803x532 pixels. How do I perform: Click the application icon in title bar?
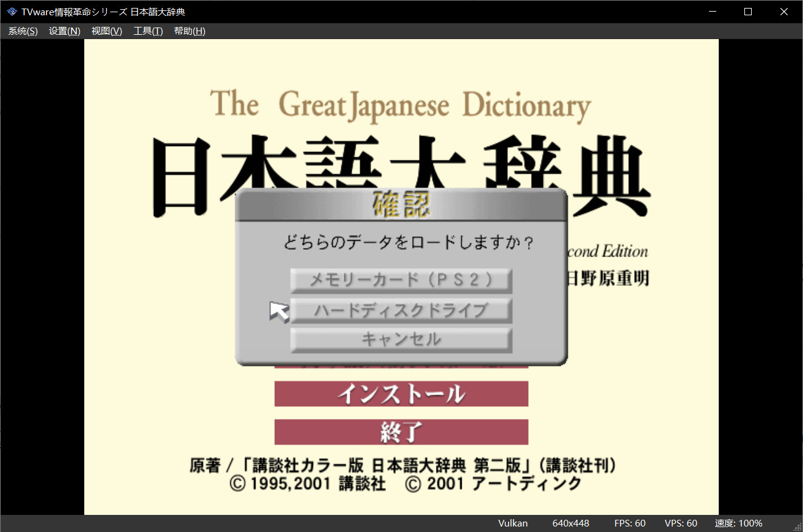point(12,12)
